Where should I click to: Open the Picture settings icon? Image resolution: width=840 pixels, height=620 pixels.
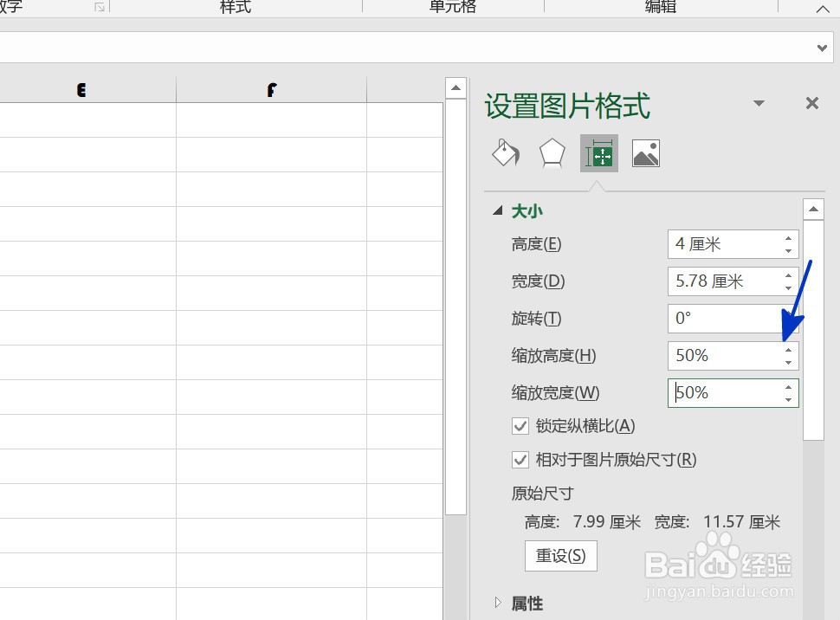pos(645,152)
